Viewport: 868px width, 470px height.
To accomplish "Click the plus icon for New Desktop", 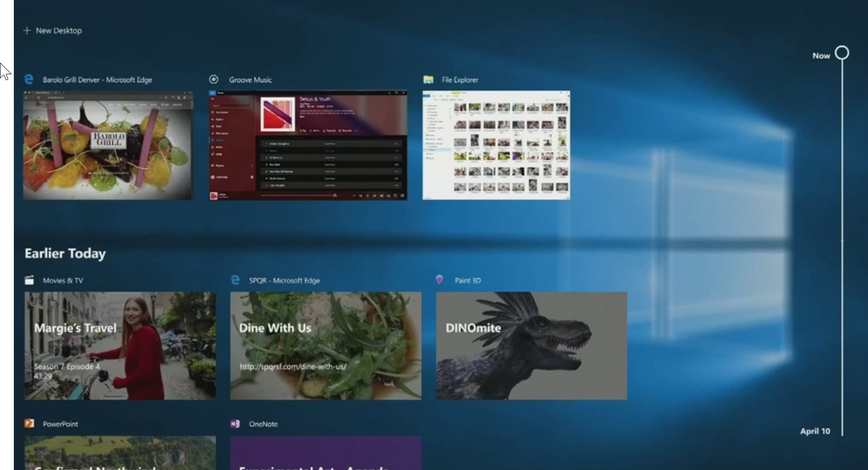I will coord(27,30).
